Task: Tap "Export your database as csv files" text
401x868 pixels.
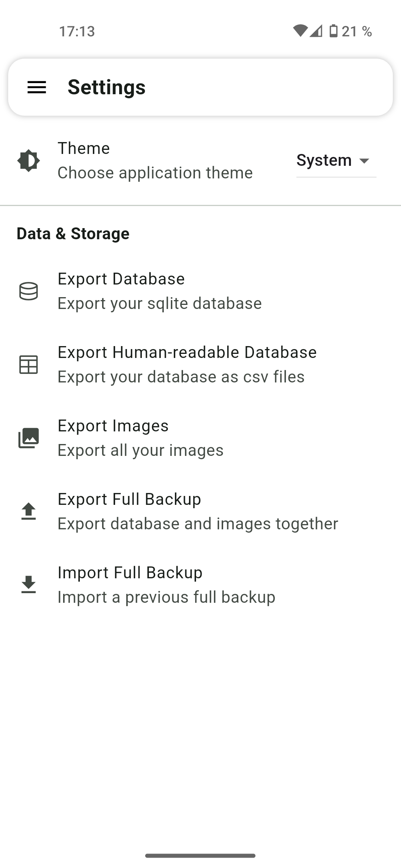Action: pos(181,377)
